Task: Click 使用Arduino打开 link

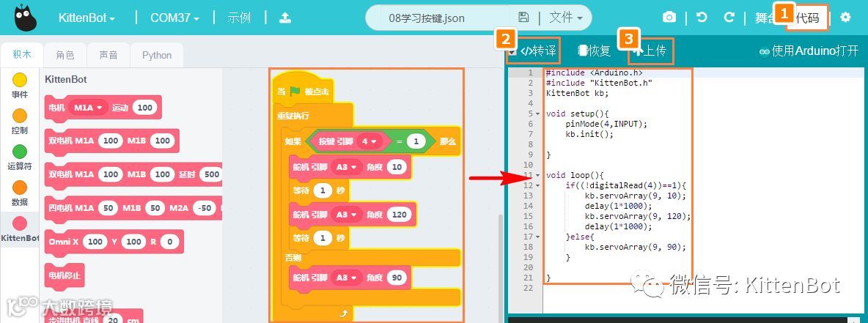Action: tap(809, 51)
